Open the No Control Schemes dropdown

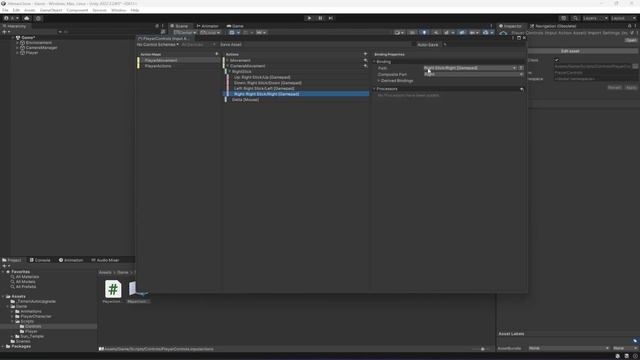pyautogui.click(x=158, y=44)
